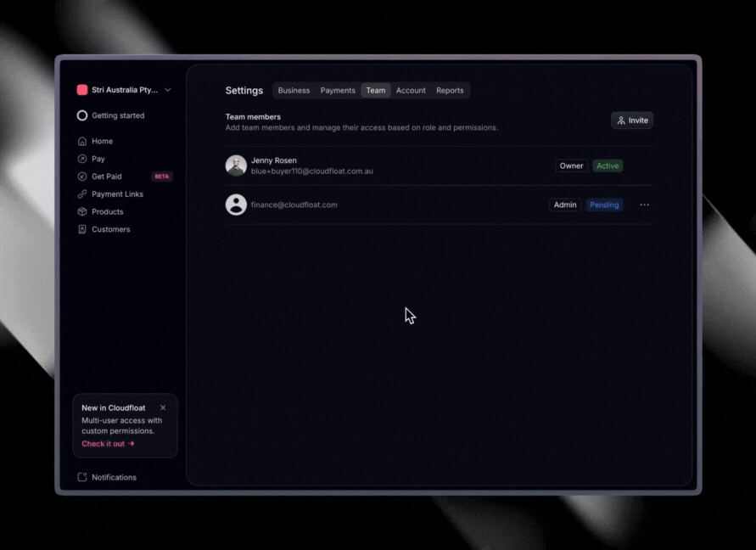756x550 pixels.
Task: Click the Customers contact icon
Action: pos(82,229)
